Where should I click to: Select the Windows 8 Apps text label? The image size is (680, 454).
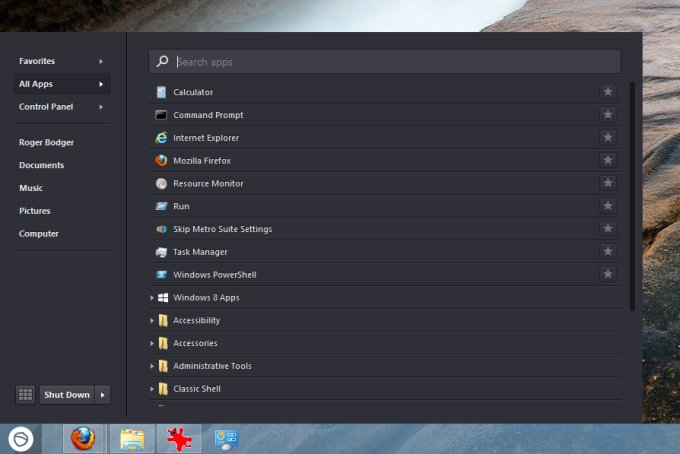click(206, 297)
